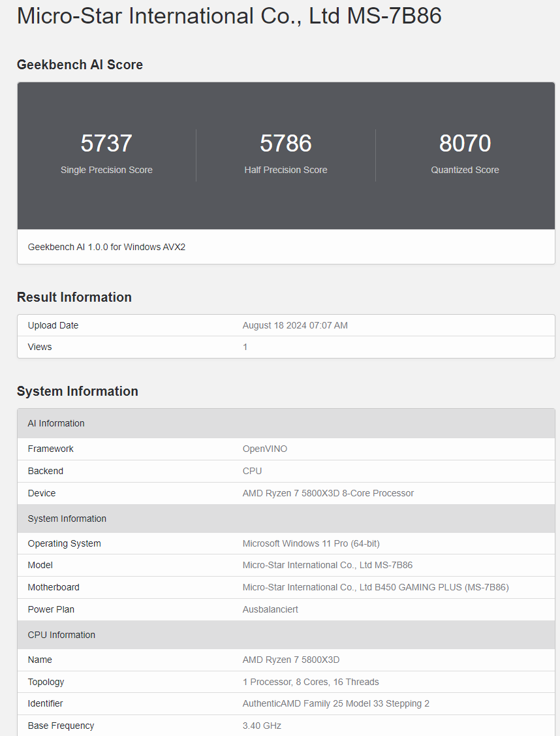This screenshot has height=736, width=560.
Task: Click 'Microsoft Windows 11 Pro (64-bit)' value
Action: 311,543
